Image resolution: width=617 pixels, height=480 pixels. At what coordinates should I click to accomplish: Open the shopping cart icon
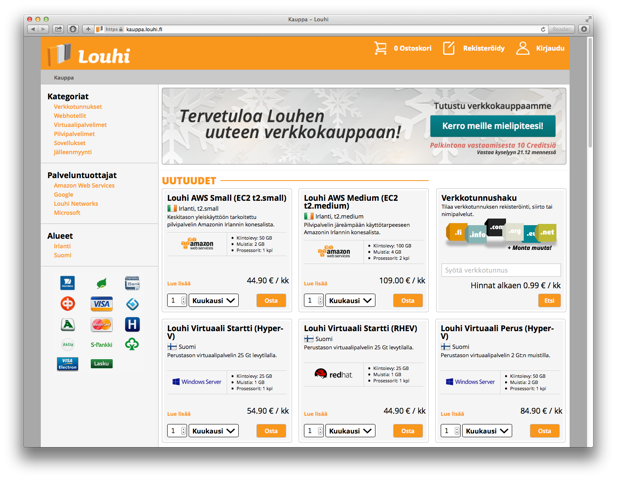[380, 48]
